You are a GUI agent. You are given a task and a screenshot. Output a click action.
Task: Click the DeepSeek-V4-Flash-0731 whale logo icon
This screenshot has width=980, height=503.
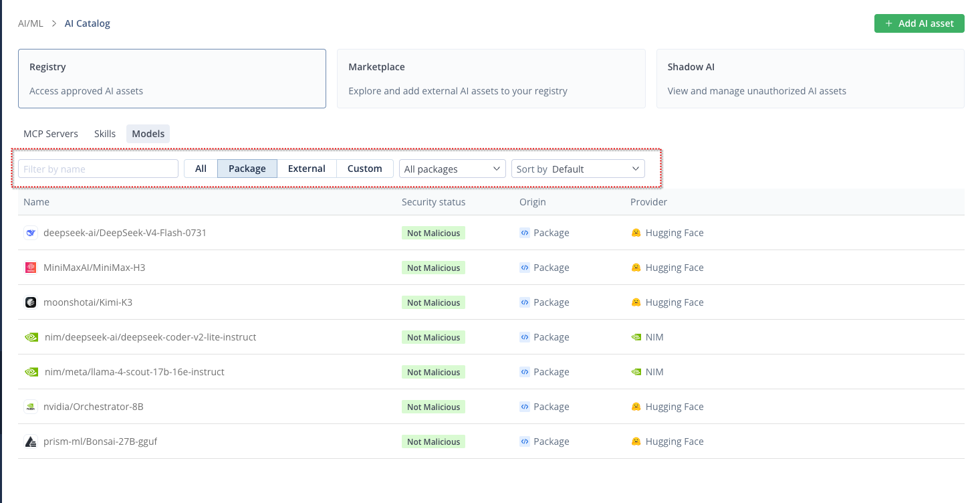point(31,233)
